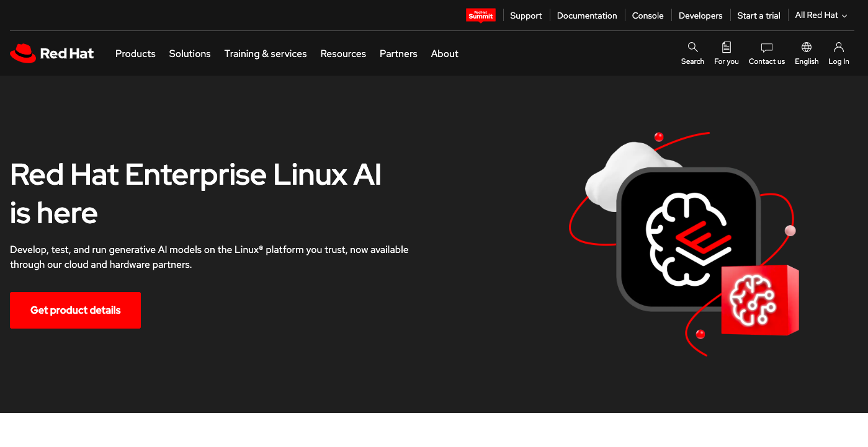
Task: Open the Products navigation menu
Action: click(x=135, y=54)
